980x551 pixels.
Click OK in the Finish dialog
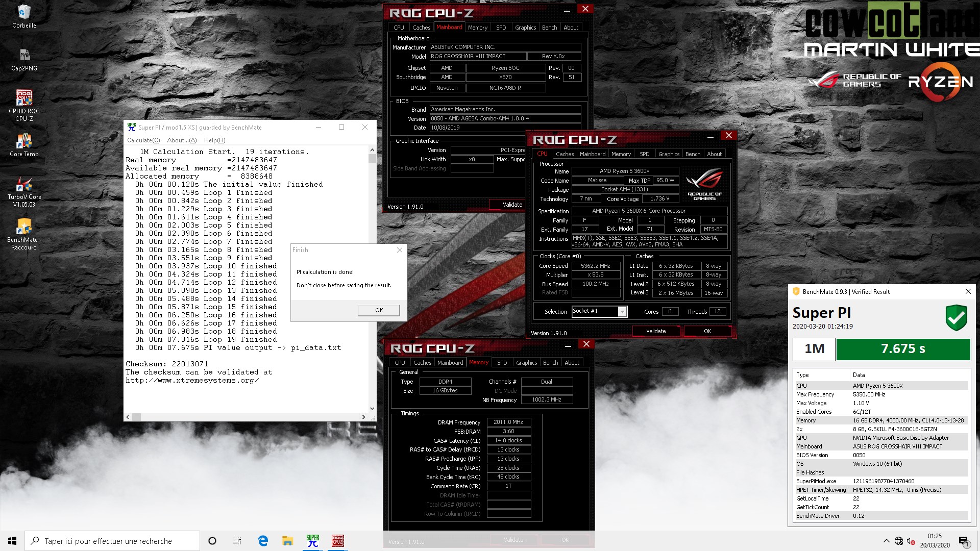click(379, 310)
